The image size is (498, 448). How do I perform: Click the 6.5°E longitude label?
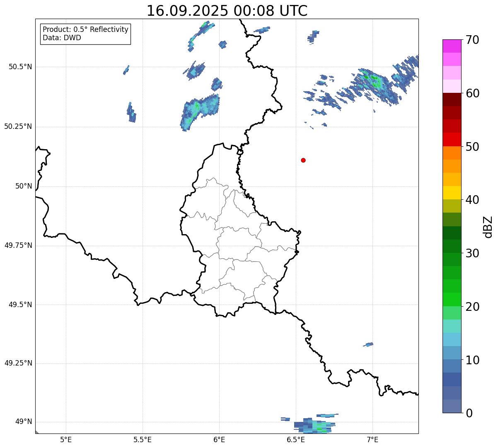point(296,440)
